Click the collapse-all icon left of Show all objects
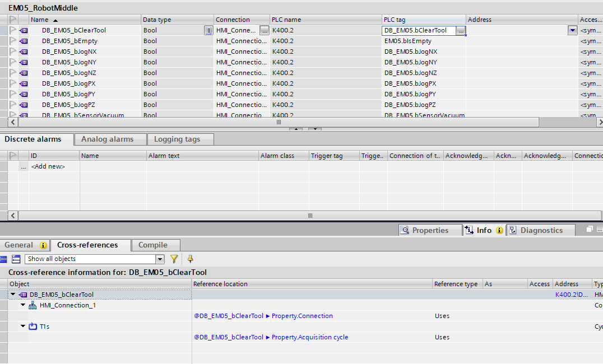 click(3, 259)
